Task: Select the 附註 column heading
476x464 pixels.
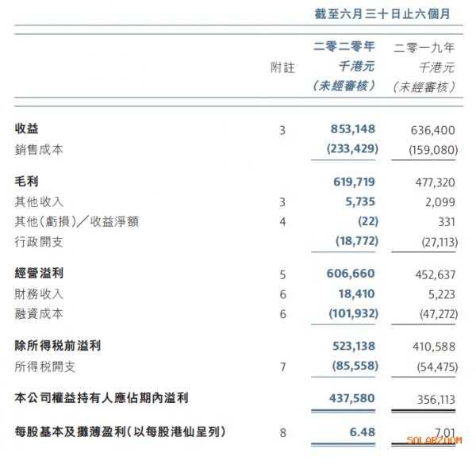Action: [x=282, y=67]
